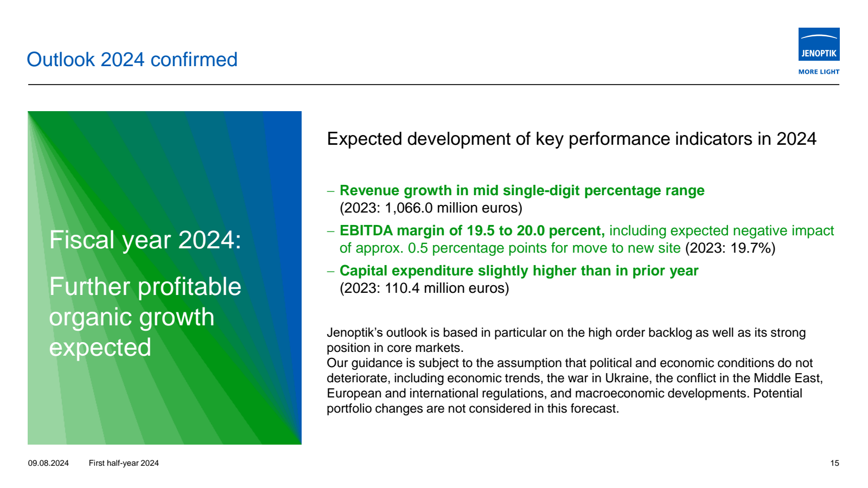868x488 pixels.
Task: Click the page number 15
Action: pyautogui.click(x=834, y=463)
